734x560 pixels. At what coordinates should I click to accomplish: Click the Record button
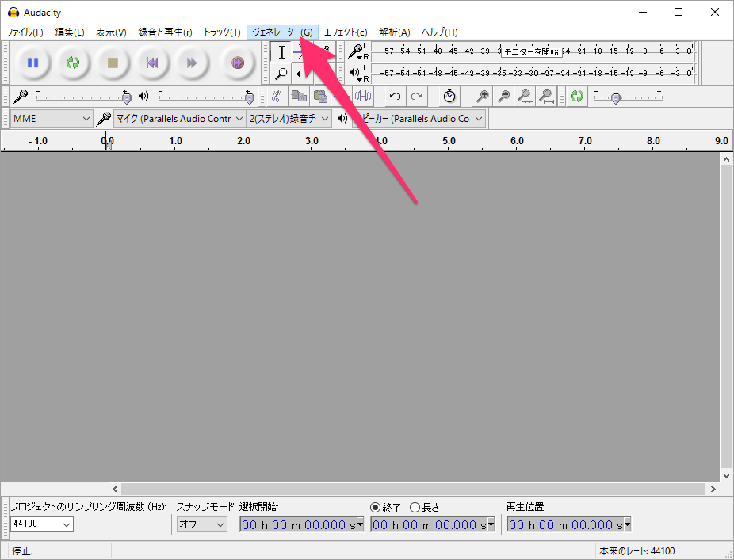click(238, 63)
